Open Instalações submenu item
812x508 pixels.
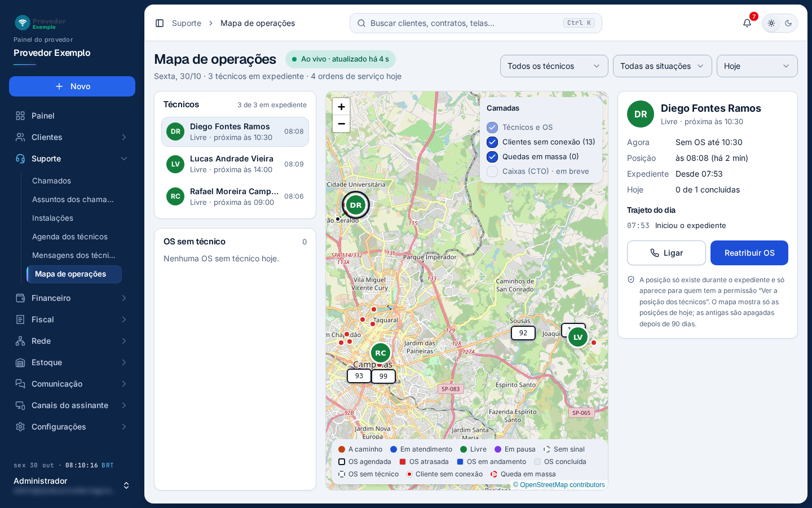52,218
